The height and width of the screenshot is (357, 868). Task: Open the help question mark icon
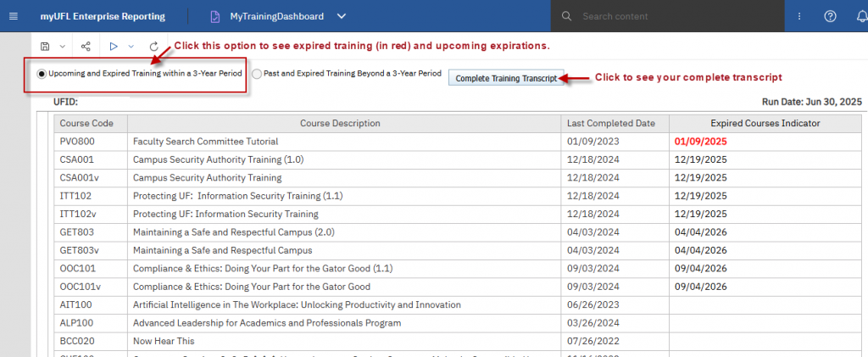click(x=830, y=16)
